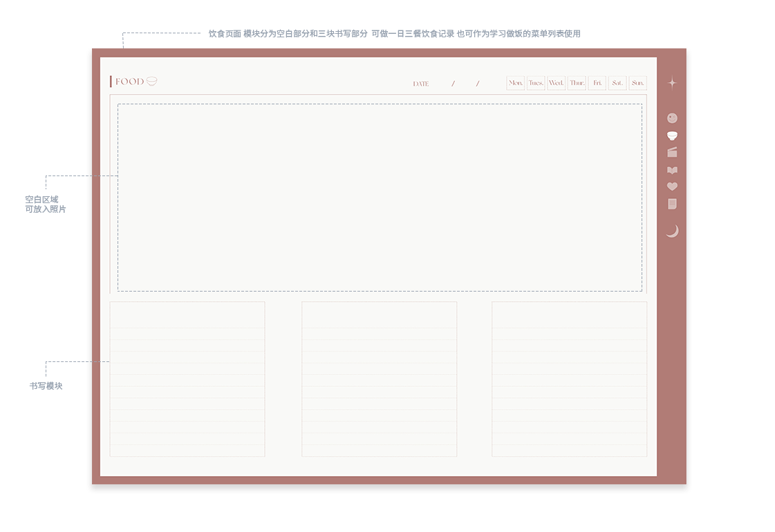Image resolution: width=775 pixels, height=532 pixels.
Task: Mark the Thur. weekday box
Action: coord(577,83)
